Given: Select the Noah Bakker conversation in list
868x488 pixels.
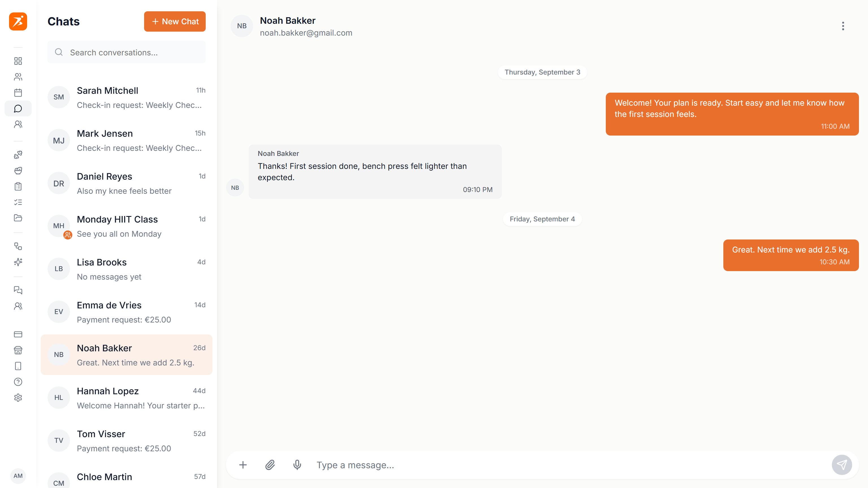Looking at the screenshot, I should tap(126, 355).
